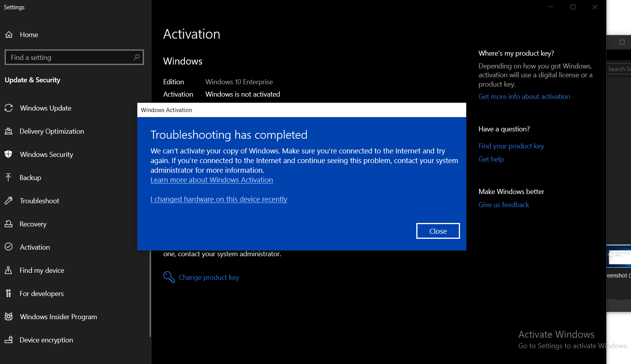Open Device encryption settings
The image size is (631, 364).
pos(46,340)
